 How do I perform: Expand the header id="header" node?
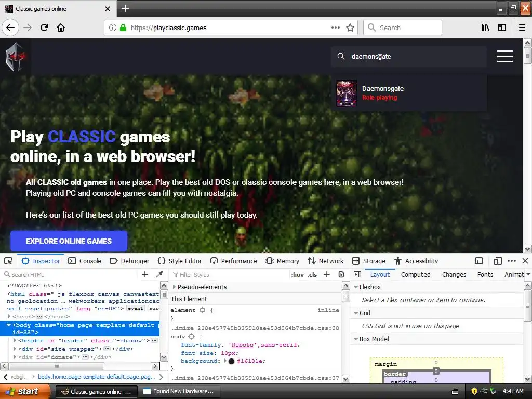coord(15,340)
